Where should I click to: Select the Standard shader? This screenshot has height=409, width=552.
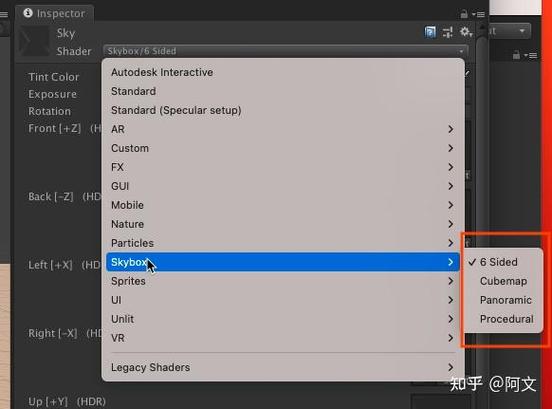(x=283, y=91)
